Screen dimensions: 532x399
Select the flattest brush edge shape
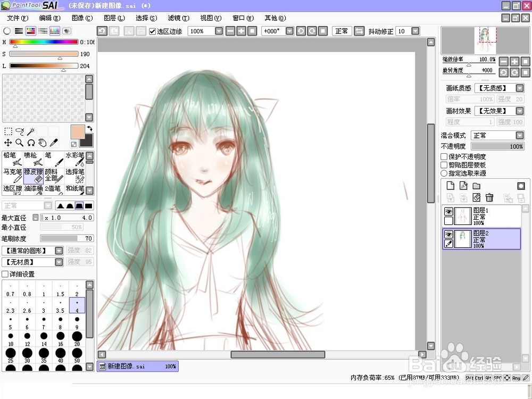88,205
